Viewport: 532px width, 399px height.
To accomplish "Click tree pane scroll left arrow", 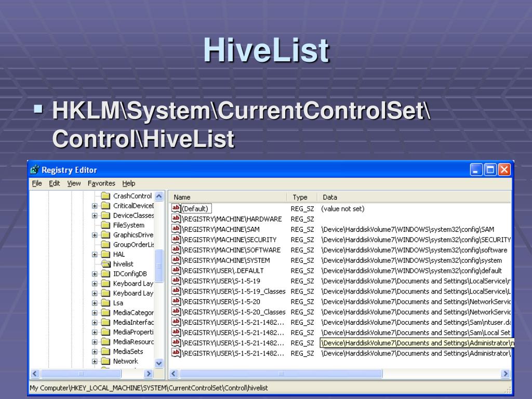I will click(35, 374).
